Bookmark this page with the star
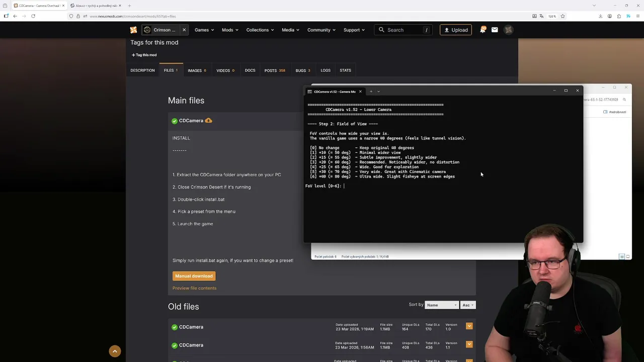 tap(562, 16)
